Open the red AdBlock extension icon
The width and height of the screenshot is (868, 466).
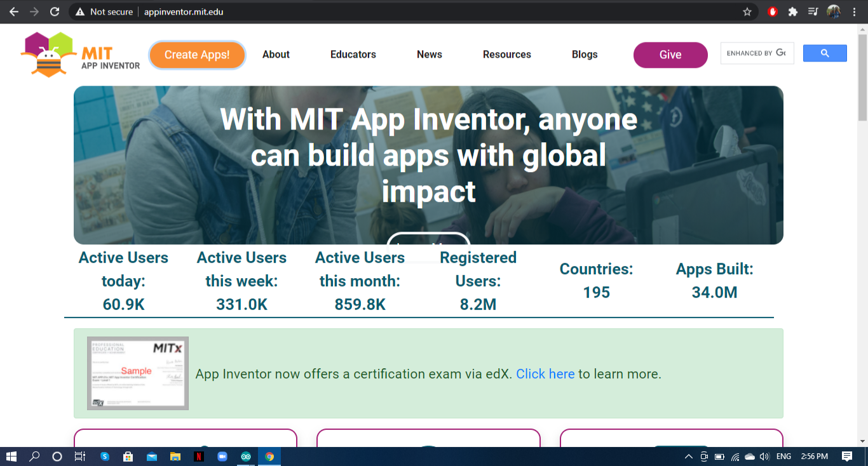click(x=773, y=11)
